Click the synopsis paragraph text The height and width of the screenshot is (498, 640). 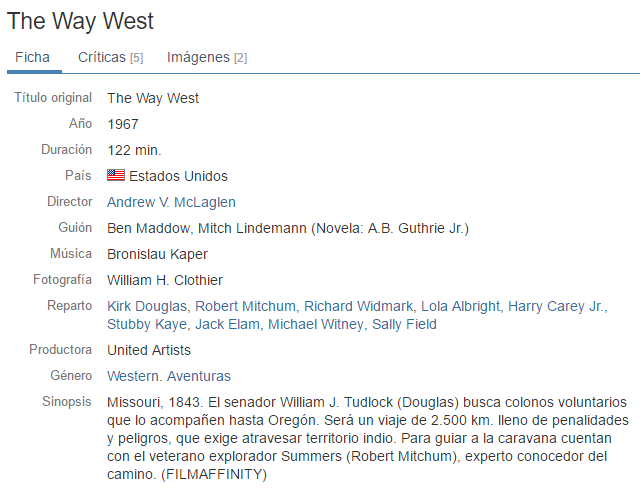(368, 438)
